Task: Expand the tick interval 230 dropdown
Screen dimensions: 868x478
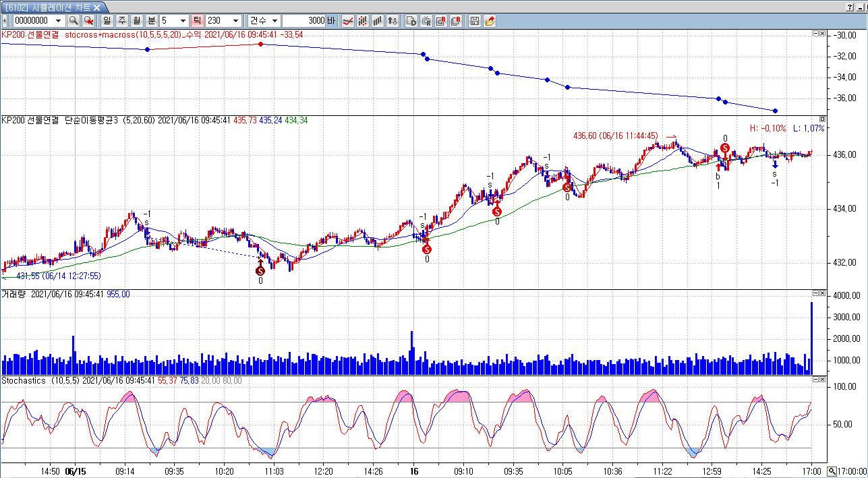Action: click(x=235, y=21)
